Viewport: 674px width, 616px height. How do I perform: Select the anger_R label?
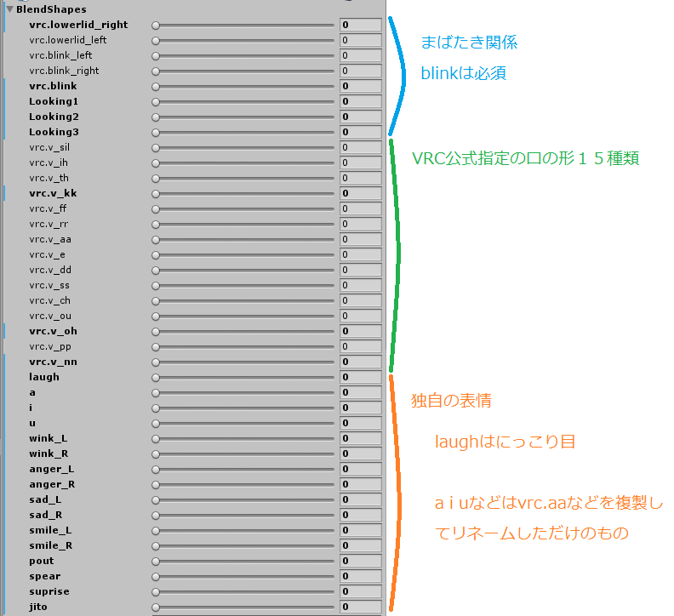click(52, 484)
